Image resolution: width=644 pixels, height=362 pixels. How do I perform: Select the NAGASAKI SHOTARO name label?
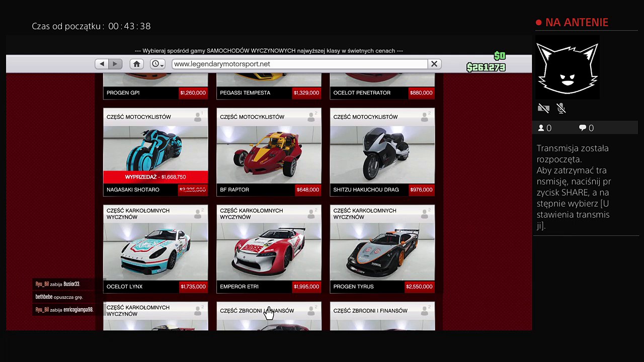tap(133, 190)
